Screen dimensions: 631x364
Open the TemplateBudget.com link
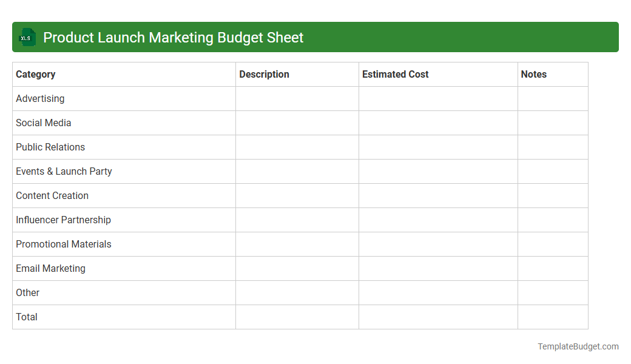tap(578, 346)
